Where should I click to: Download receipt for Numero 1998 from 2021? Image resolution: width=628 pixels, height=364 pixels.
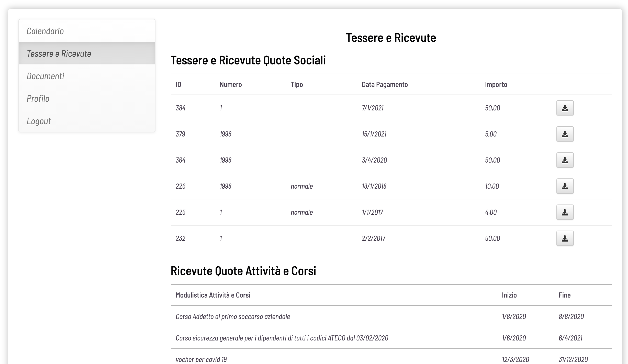pyautogui.click(x=565, y=134)
